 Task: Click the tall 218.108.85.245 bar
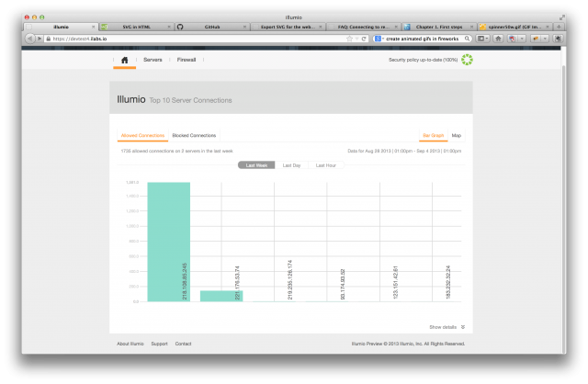click(169, 242)
